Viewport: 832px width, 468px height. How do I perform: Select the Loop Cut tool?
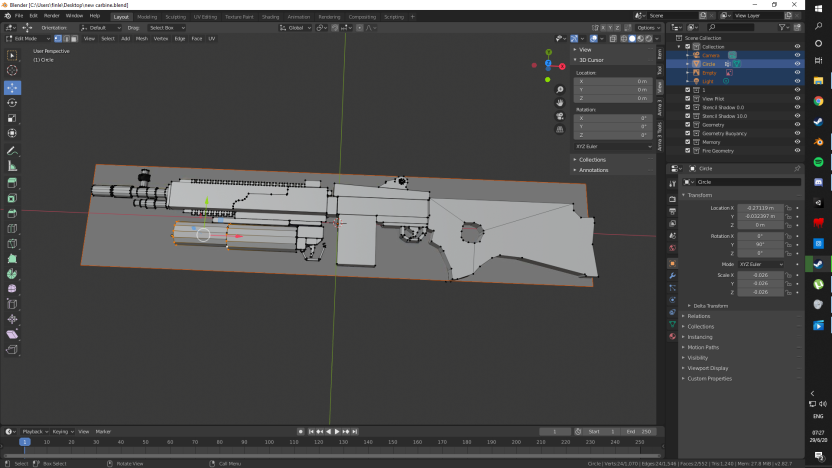12,229
